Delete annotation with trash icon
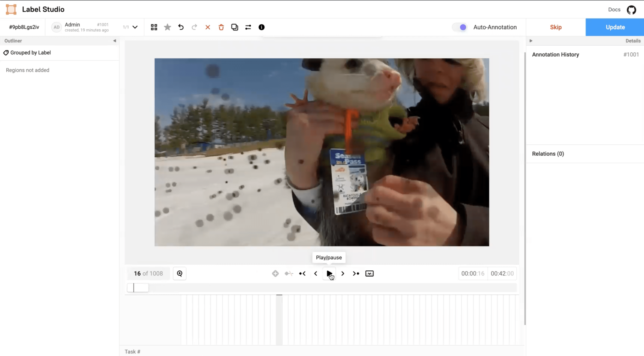 [221, 27]
